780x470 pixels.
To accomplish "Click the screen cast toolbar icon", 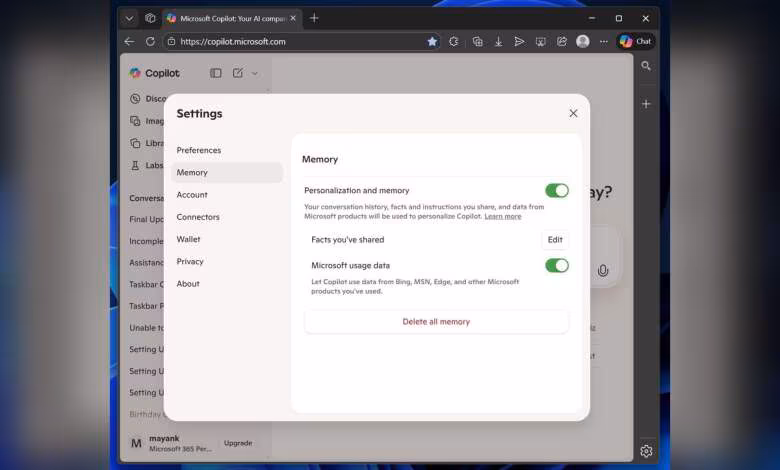I will (540, 42).
